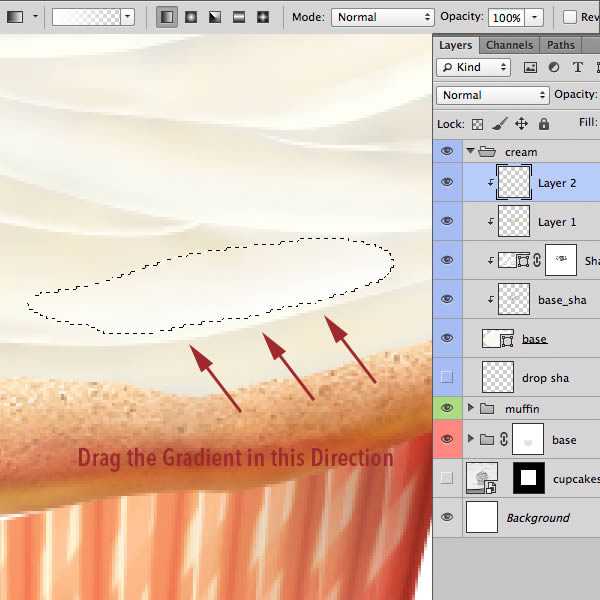600x600 pixels.
Task: Select the drop sha layer thumbnail
Action: pyautogui.click(x=498, y=377)
